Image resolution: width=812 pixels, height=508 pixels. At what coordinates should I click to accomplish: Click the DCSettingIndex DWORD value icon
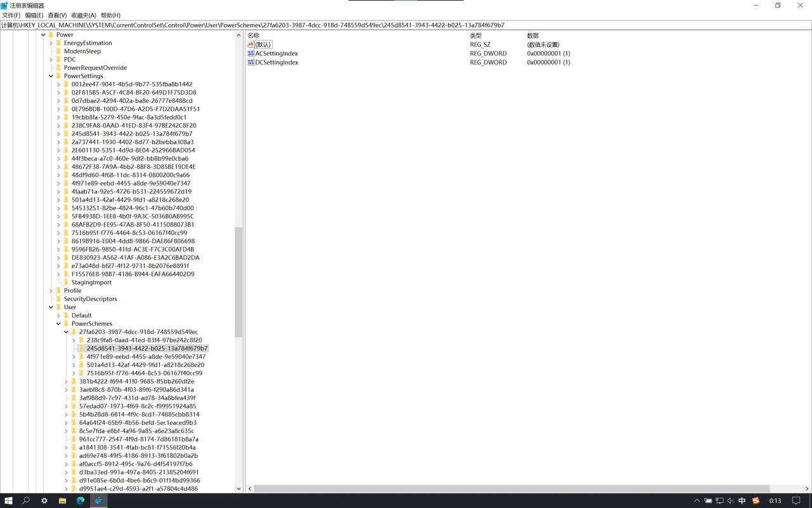click(x=251, y=62)
